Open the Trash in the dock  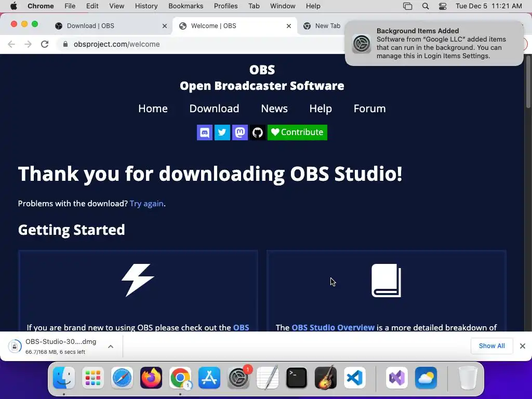click(x=468, y=378)
